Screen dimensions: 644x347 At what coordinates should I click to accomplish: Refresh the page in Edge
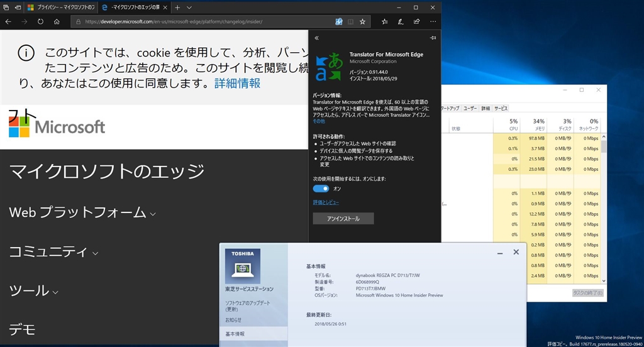(x=40, y=21)
